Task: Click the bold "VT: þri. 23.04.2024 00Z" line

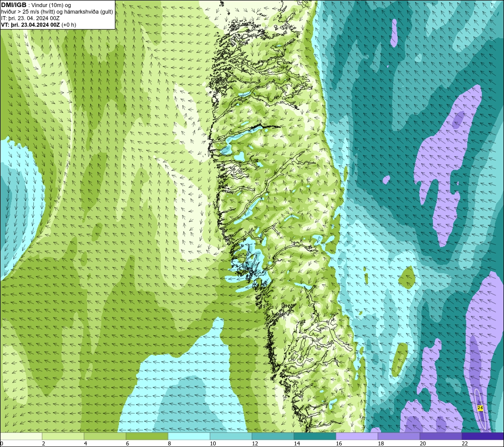Action: point(30,25)
